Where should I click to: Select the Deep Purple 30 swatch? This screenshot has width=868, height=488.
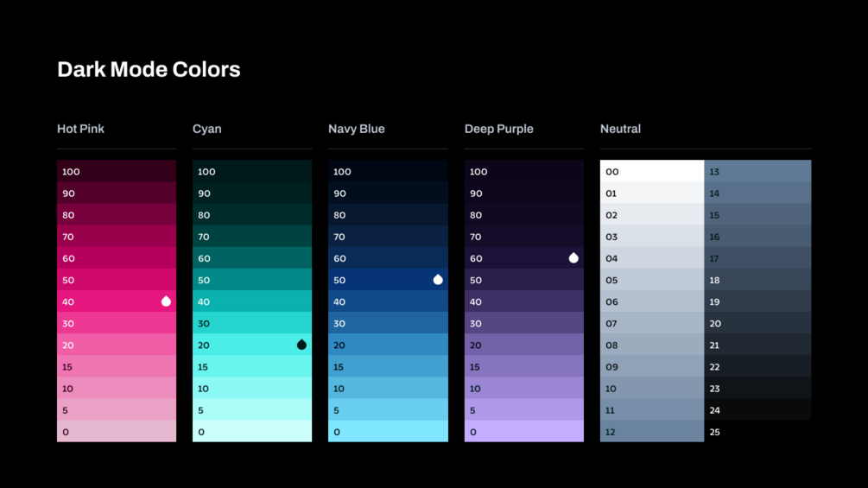[523, 323]
